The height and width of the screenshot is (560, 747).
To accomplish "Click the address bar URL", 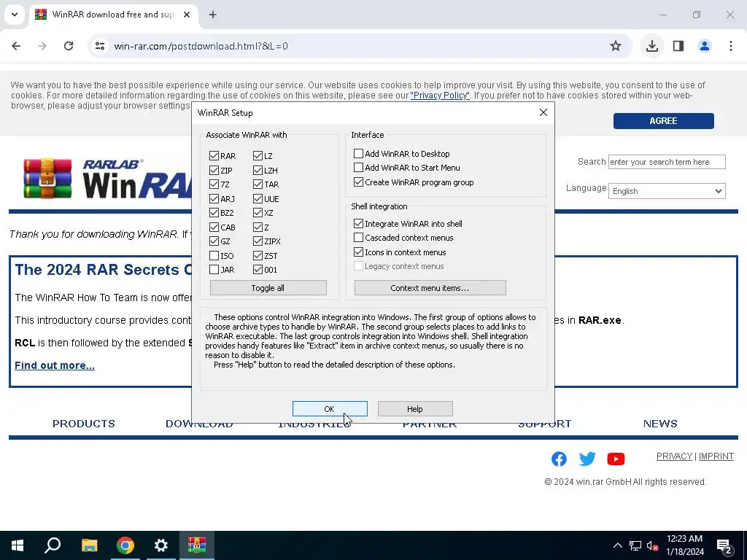I will pyautogui.click(x=201, y=46).
